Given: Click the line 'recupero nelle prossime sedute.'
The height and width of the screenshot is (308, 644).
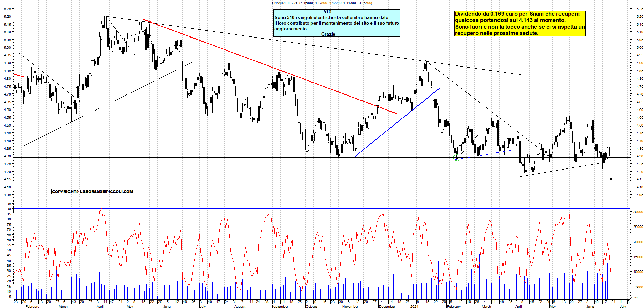Looking at the screenshot, I should click(496, 33).
